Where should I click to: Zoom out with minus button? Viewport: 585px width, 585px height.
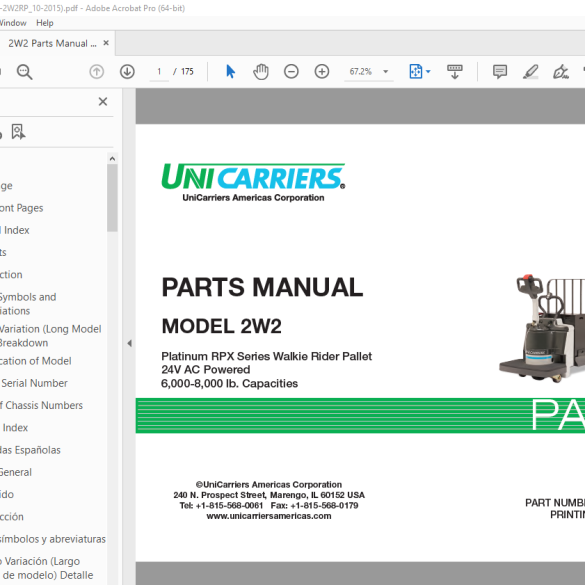coord(291,72)
